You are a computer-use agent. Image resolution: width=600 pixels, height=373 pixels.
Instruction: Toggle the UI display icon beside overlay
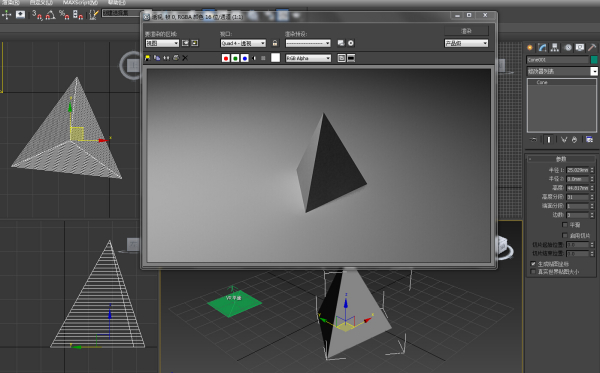[351, 58]
